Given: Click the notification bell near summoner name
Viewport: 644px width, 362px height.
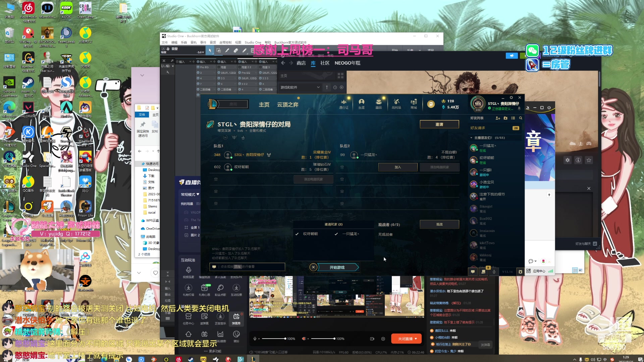Looking at the screenshot, I should click(519, 109).
